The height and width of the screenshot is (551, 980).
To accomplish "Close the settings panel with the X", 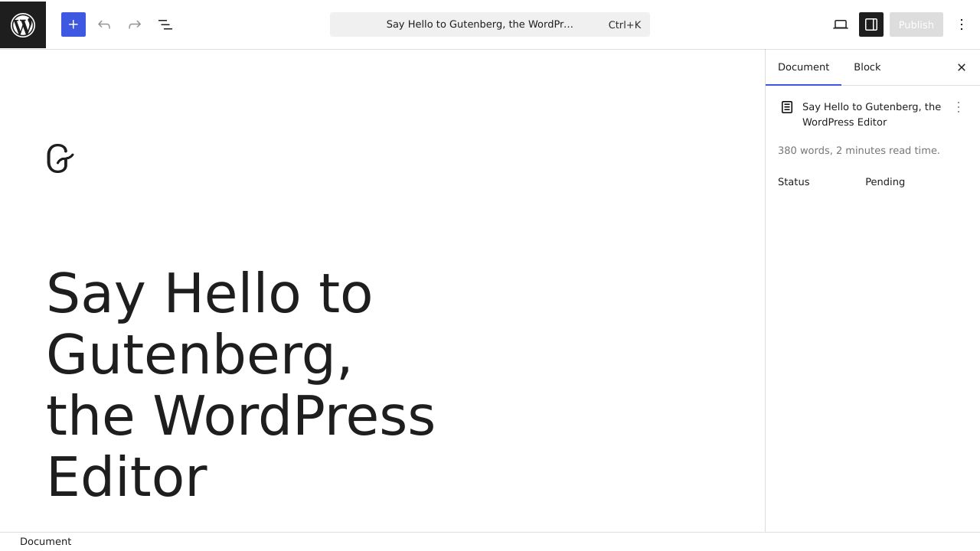I will (x=962, y=67).
